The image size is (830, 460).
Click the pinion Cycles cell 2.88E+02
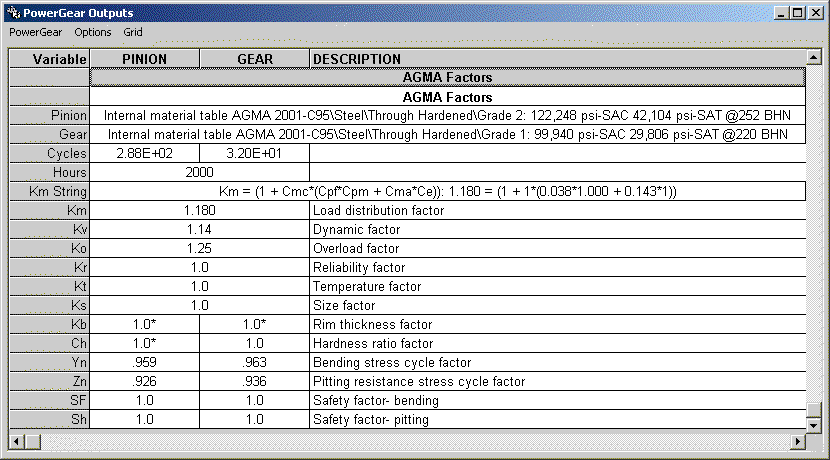145,154
